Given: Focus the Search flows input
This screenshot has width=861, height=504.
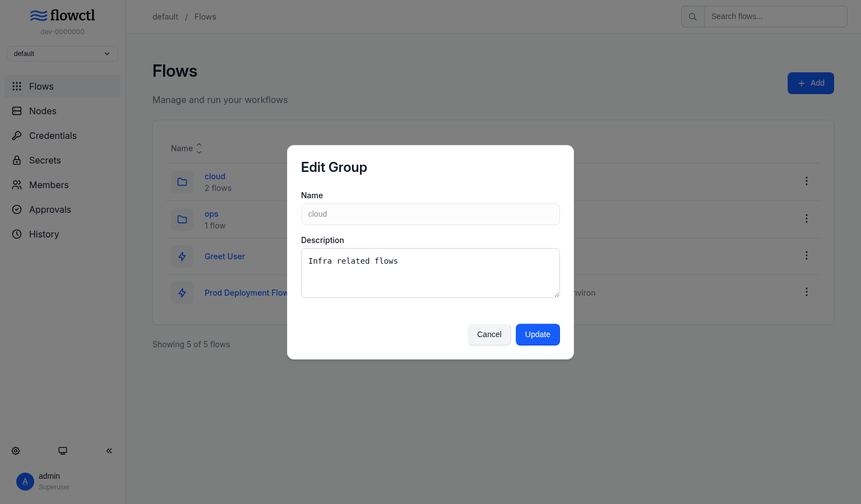Looking at the screenshot, I should tap(776, 17).
